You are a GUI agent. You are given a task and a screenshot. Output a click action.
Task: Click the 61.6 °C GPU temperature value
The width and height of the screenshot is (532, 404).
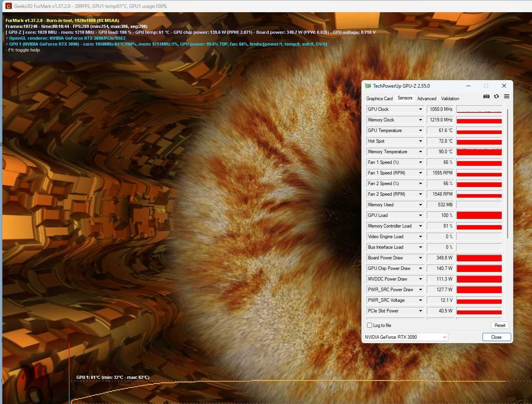[x=440, y=130]
